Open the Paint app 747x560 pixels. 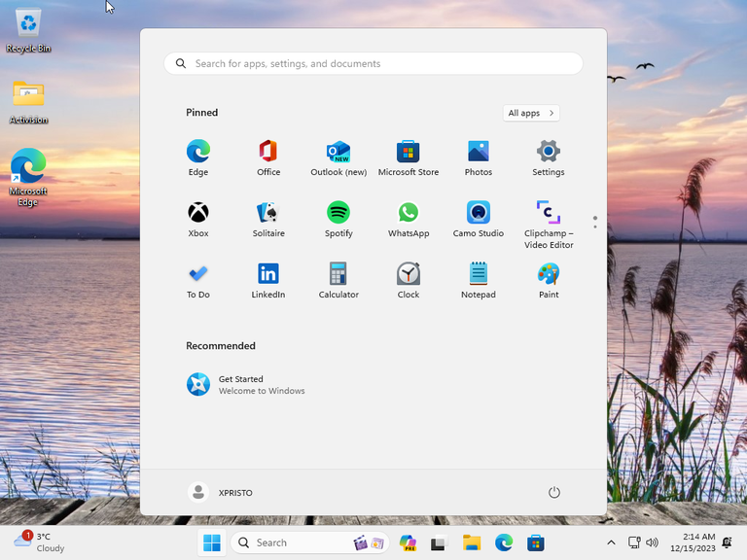549,281
